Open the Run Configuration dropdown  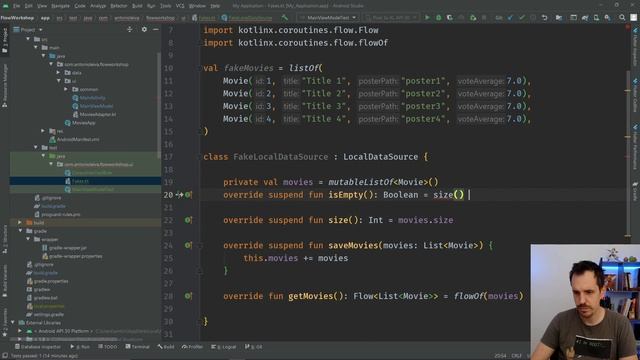327,18
